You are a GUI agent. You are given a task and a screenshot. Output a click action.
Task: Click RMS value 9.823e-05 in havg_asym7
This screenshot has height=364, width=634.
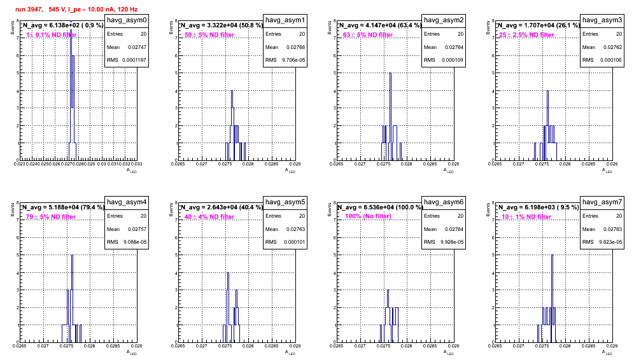(610, 242)
